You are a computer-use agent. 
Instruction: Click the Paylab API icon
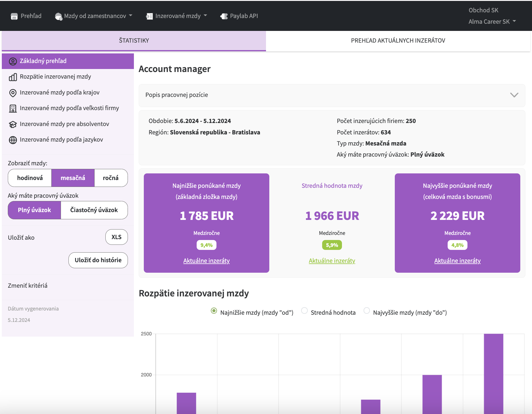[224, 16]
